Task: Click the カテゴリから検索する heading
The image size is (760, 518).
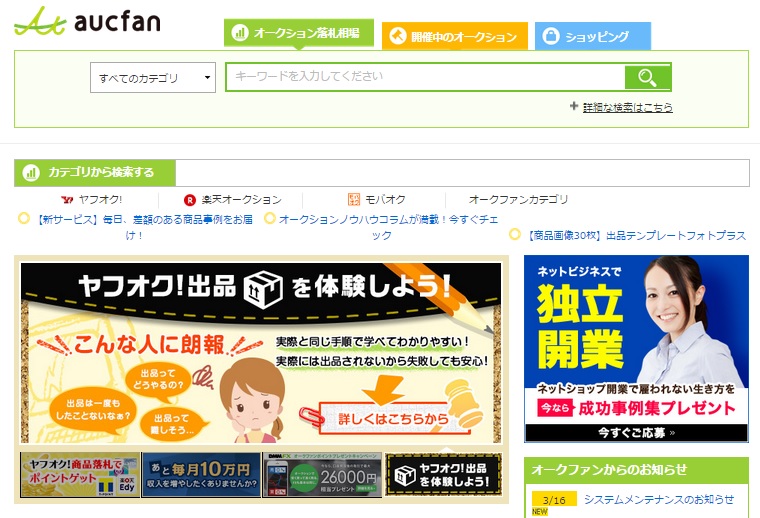Action: pyautogui.click(x=101, y=172)
